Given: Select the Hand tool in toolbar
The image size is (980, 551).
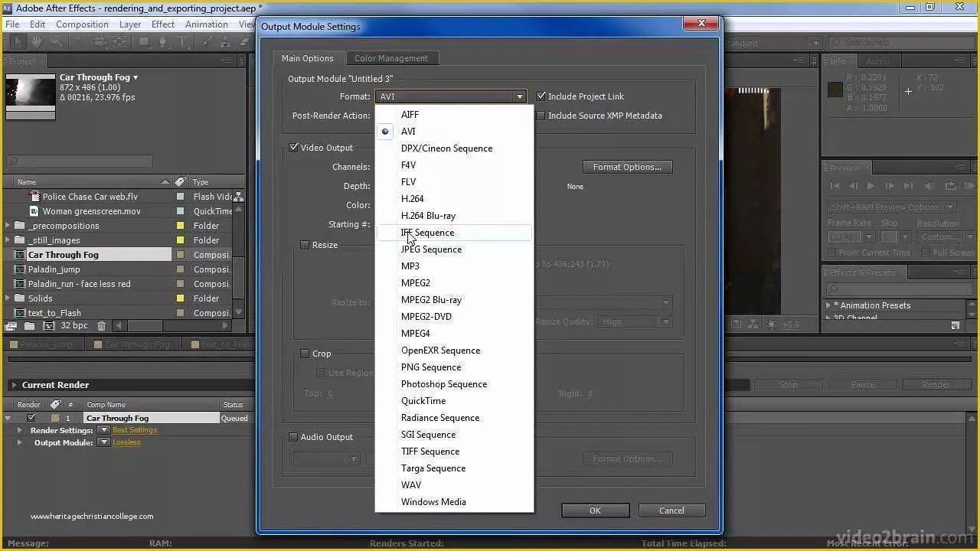Looking at the screenshot, I should click(37, 43).
